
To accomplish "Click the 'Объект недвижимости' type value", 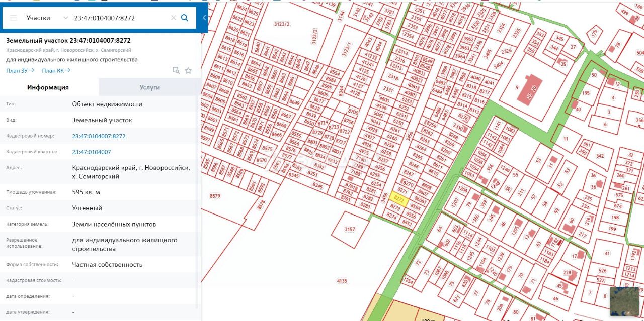I will 107,104.
